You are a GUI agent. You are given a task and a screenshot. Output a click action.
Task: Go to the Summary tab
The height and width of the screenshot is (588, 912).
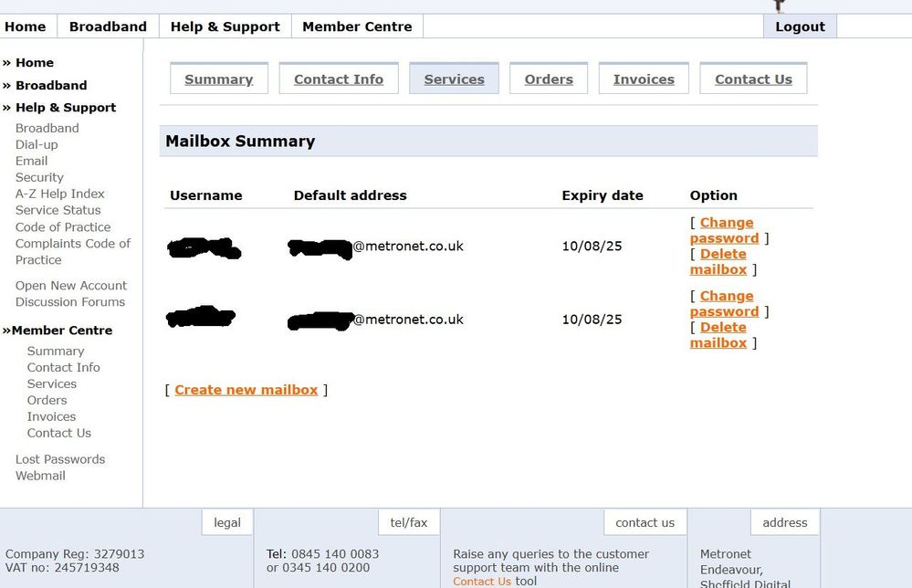click(219, 79)
